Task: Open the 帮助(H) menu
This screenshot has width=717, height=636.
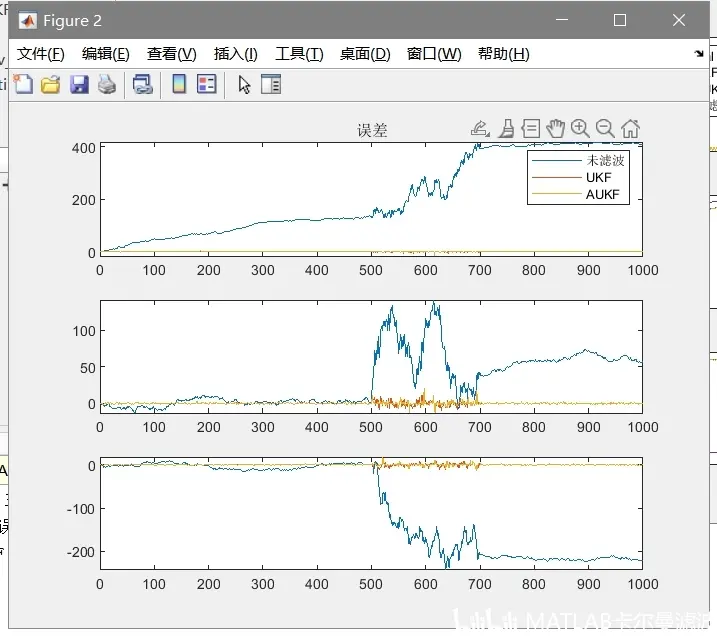Action: pyautogui.click(x=504, y=54)
